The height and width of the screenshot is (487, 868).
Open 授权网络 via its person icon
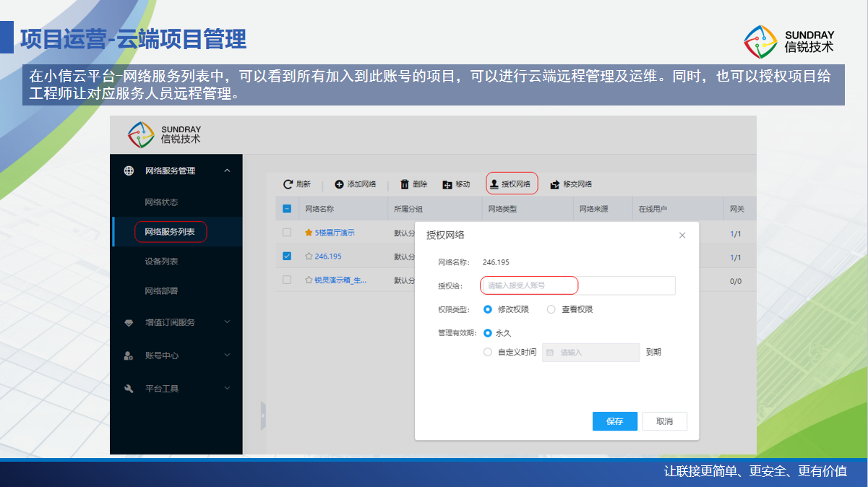(494, 184)
